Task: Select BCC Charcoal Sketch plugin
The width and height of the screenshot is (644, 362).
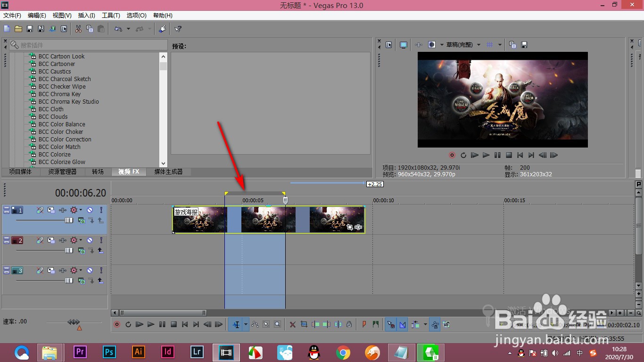Action: point(65,79)
